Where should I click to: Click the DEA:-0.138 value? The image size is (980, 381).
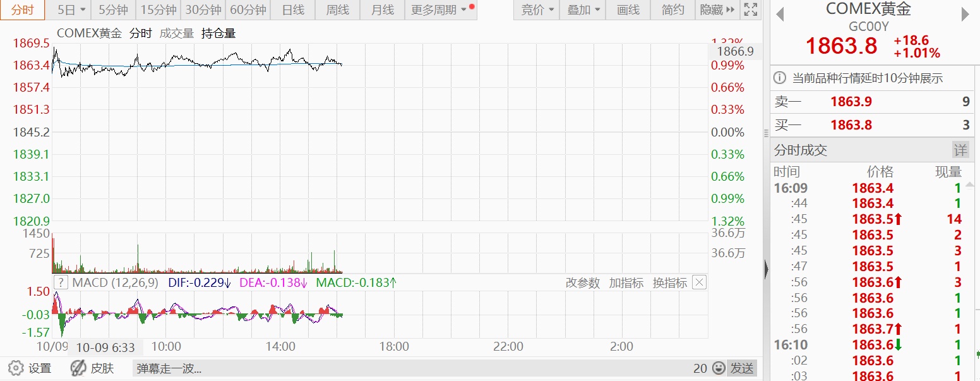(273, 282)
